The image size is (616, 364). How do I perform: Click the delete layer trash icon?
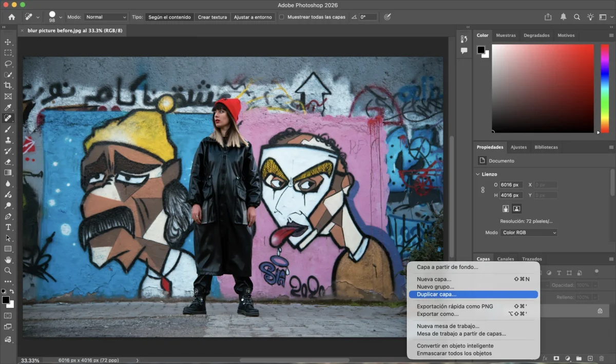point(602,358)
